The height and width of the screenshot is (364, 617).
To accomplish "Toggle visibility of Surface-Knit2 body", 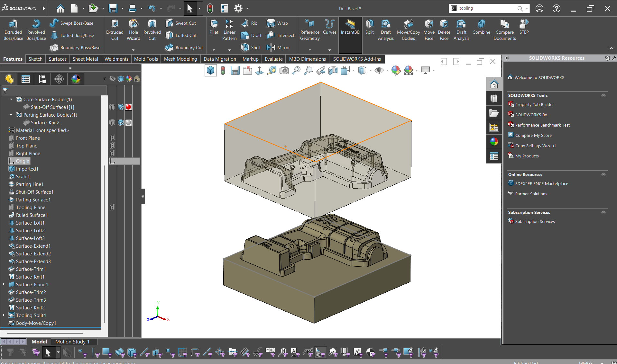I will click(112, 122).
